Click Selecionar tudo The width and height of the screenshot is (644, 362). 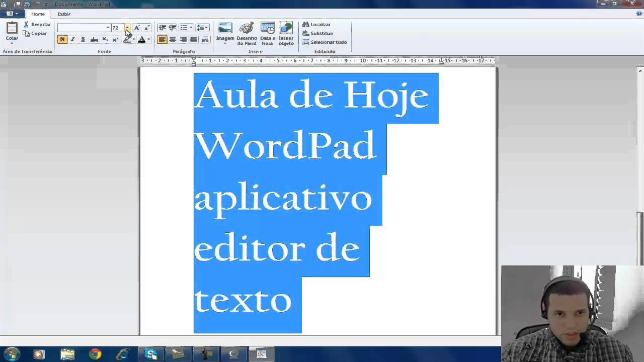point(325,42)
